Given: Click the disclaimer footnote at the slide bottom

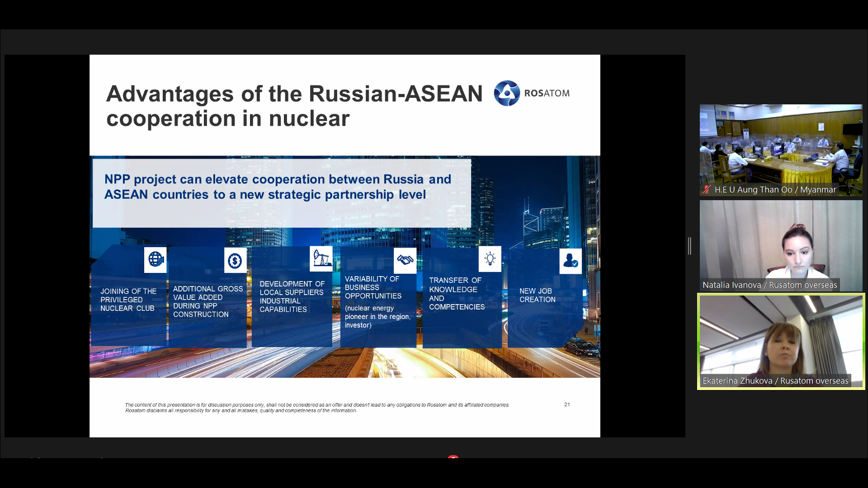Looking at the screenshot, I should tap(317, 408).
